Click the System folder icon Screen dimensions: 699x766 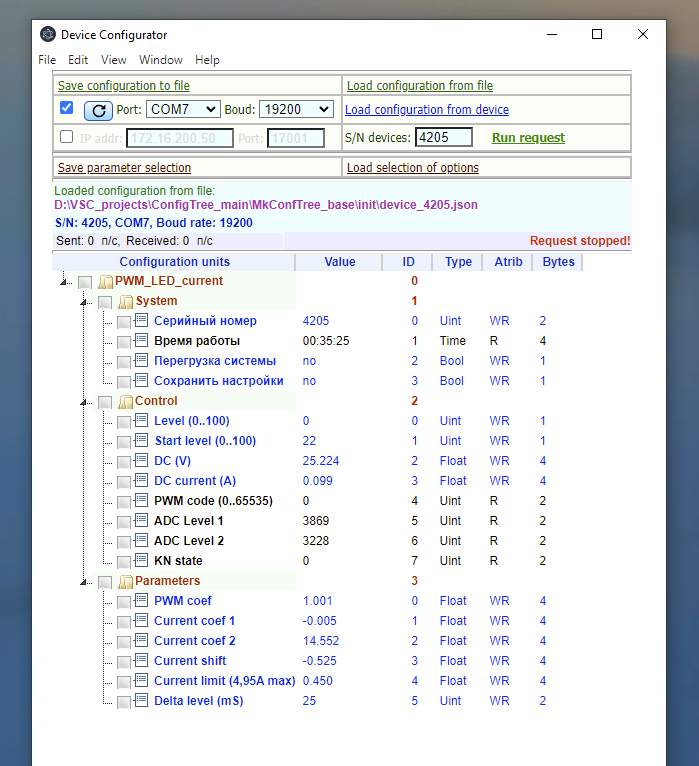(x=126, y=302)
